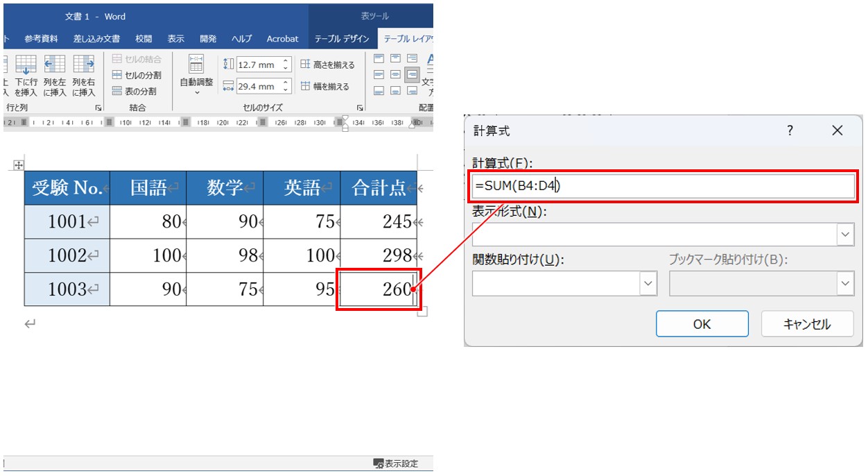868x476 pixels.
Task: Open the 関数貼り付け paste function dropdown
Action: coord(648,283)
